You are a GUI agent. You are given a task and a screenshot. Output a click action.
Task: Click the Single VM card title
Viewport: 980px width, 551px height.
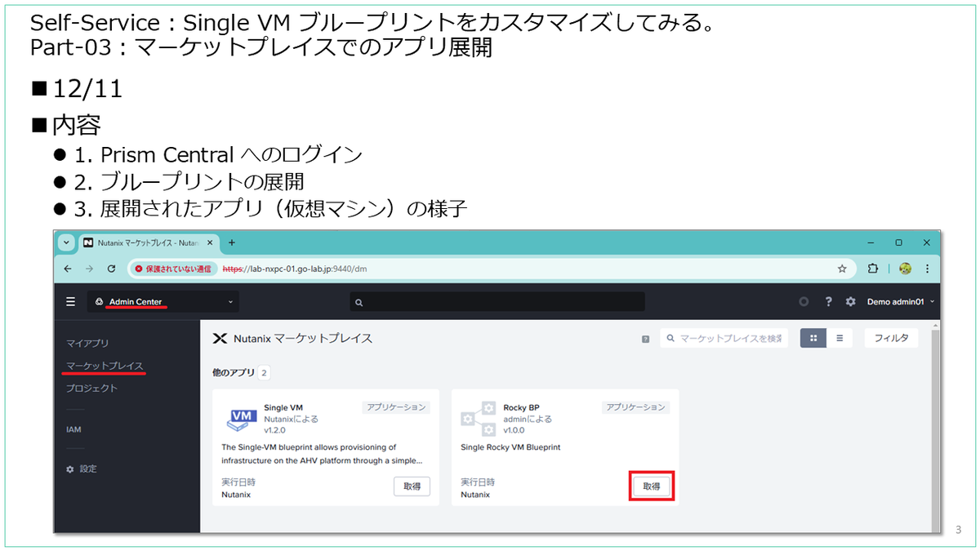click(283, 407)
